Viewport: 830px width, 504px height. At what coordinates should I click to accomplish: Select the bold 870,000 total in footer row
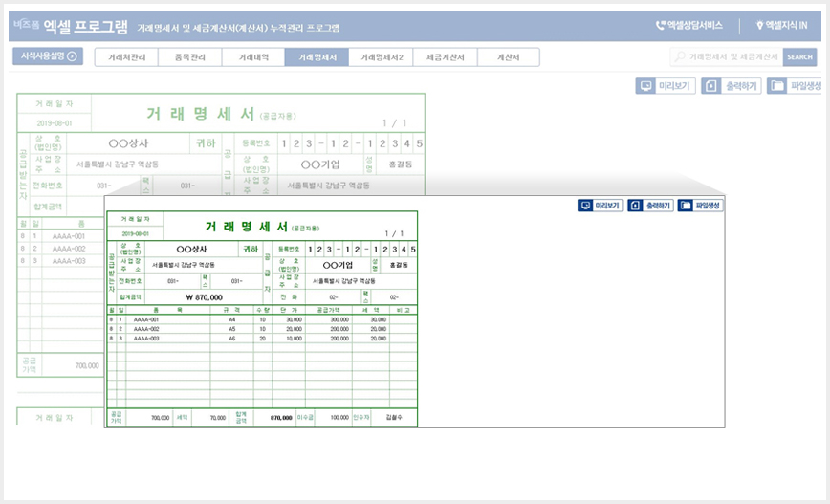point(273,418)
